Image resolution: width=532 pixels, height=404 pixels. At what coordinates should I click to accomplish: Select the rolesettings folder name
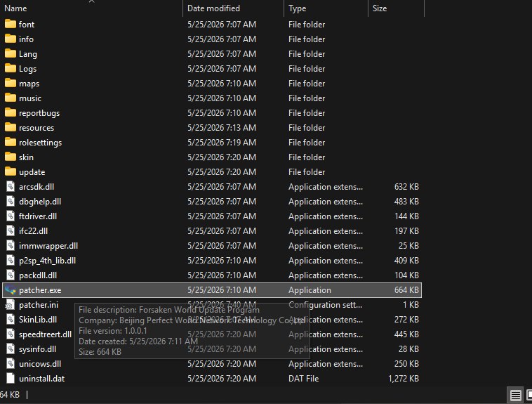40,143
